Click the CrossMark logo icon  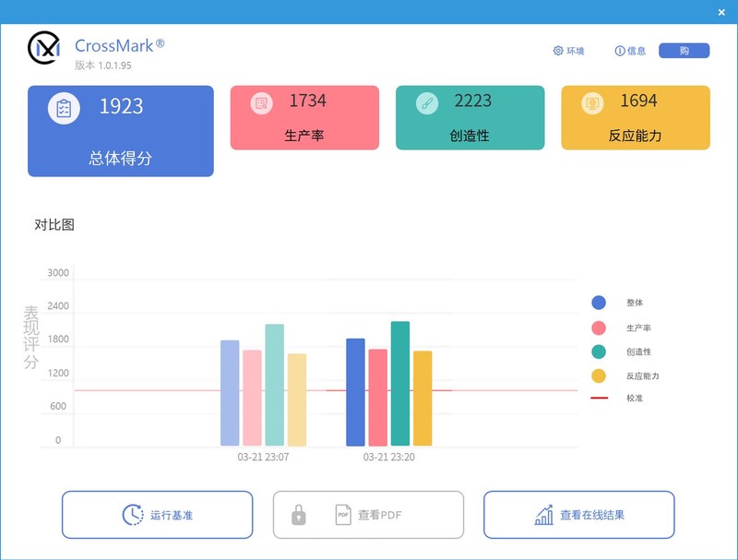[43, 49]
